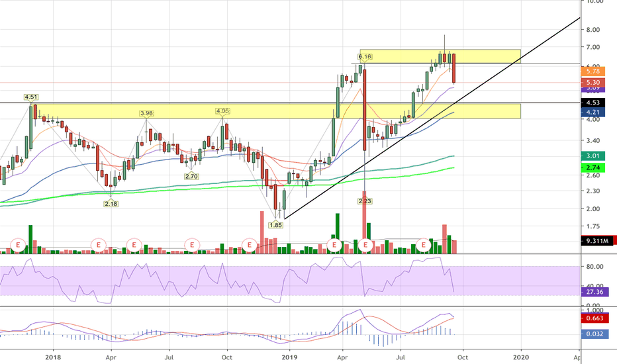Select the black 4.53 horizontal line price label
Screen dimensions: 617x364
point(593,103)
